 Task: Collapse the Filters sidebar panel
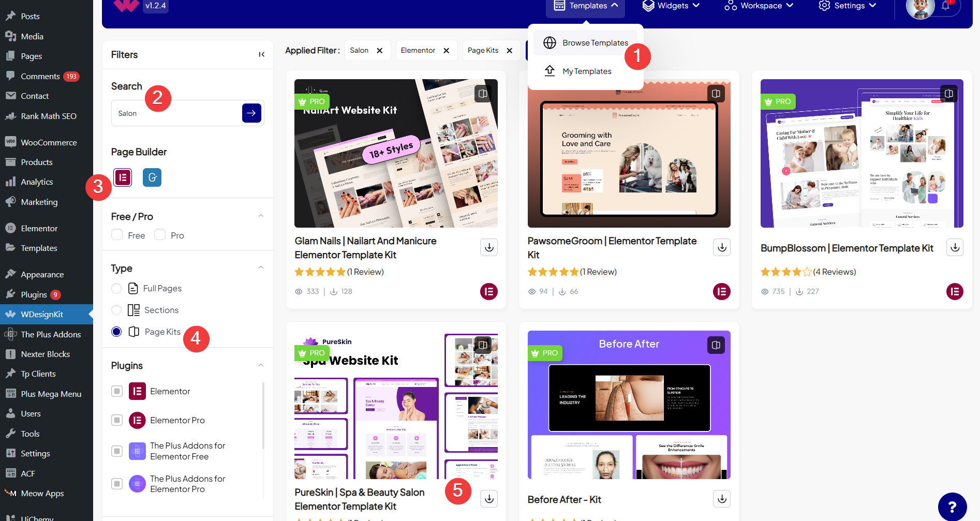(262, 54)
